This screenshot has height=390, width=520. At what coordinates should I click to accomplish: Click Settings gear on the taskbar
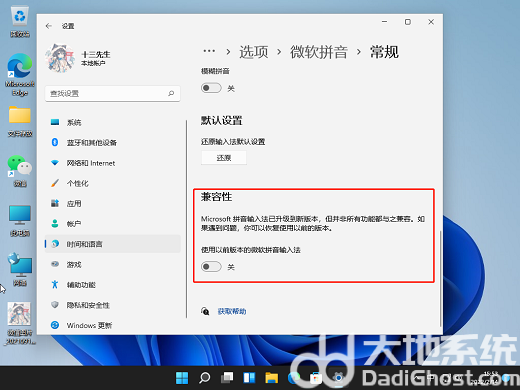pyautogui.click(x=338, y=378)
